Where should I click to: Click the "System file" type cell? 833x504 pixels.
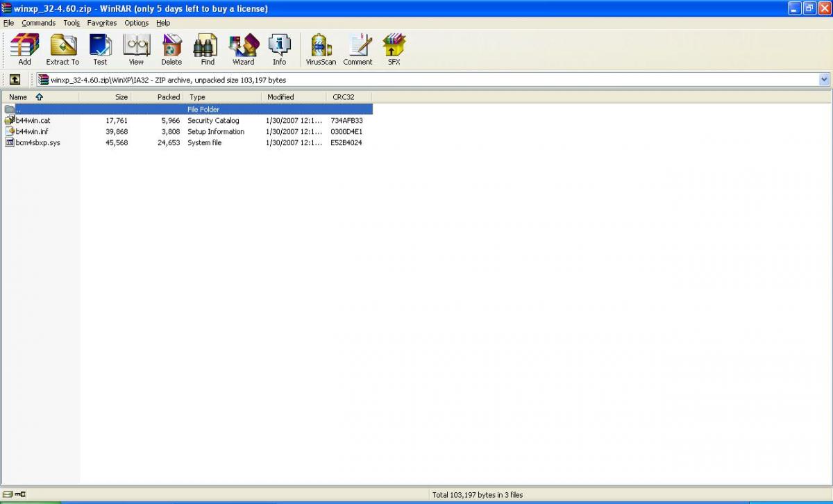tap(204, 143)
